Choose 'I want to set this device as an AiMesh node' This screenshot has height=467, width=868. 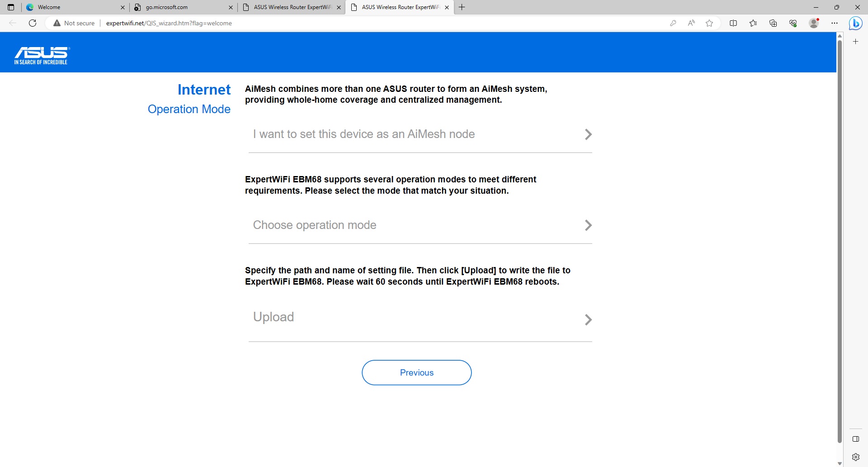tap(420, 134)
